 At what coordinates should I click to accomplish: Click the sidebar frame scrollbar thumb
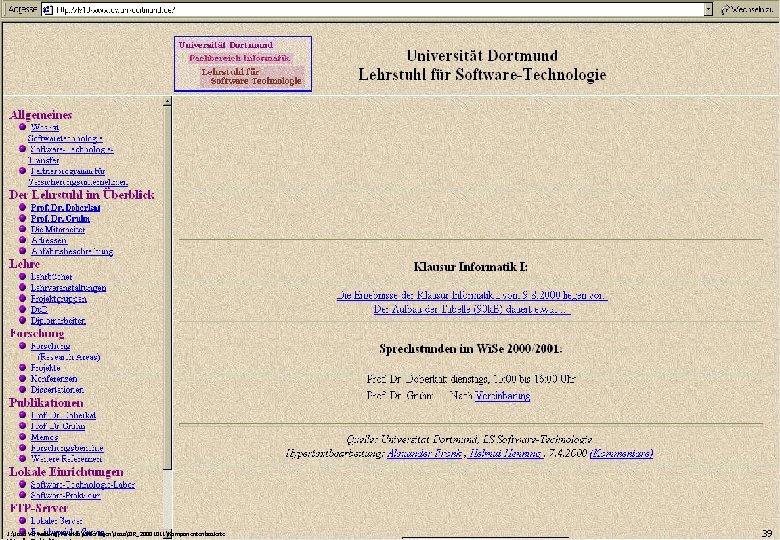(167, 287)
